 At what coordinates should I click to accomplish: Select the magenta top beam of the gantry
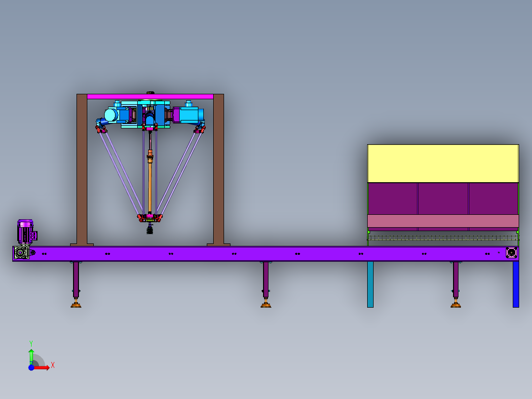(x=150, y=97)
